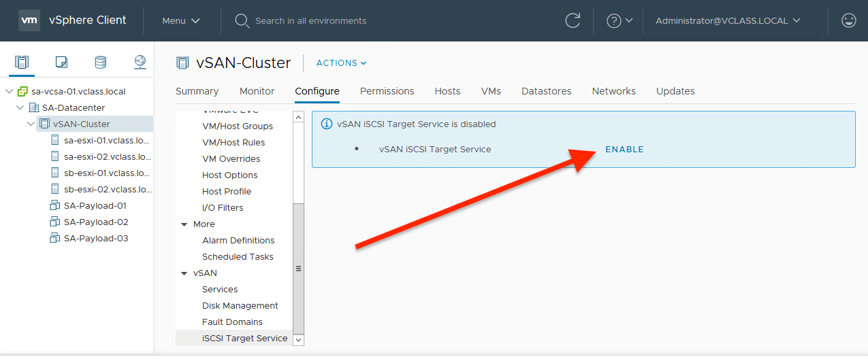Select iSCSI Target Service in the menu
Screen dimensions: 868x361
(234, 339)
